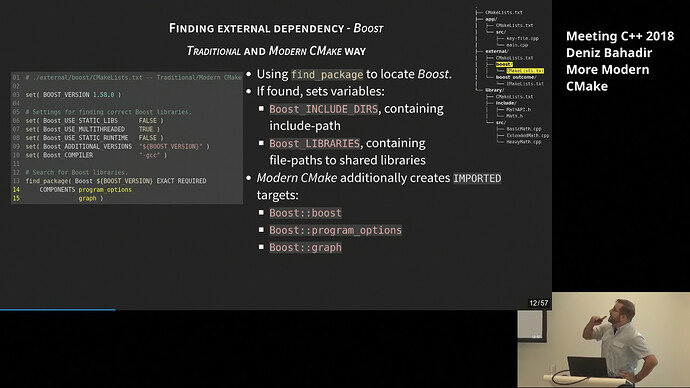
Task: Select the library/ folder in the tree
Action: 495,90
